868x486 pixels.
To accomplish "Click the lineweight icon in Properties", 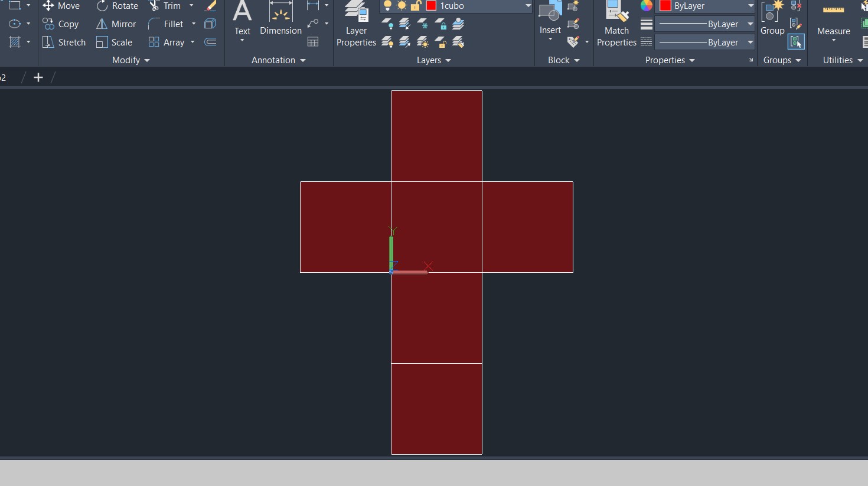I will 647,24.
